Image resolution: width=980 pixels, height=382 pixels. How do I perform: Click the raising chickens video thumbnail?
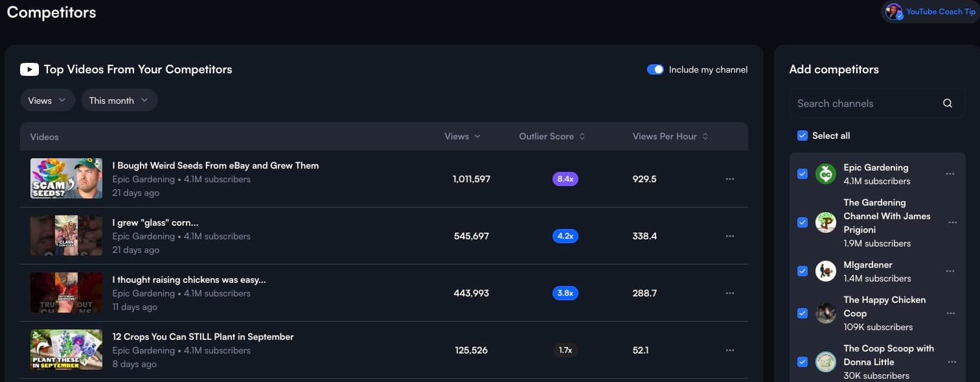click(66, 292)
